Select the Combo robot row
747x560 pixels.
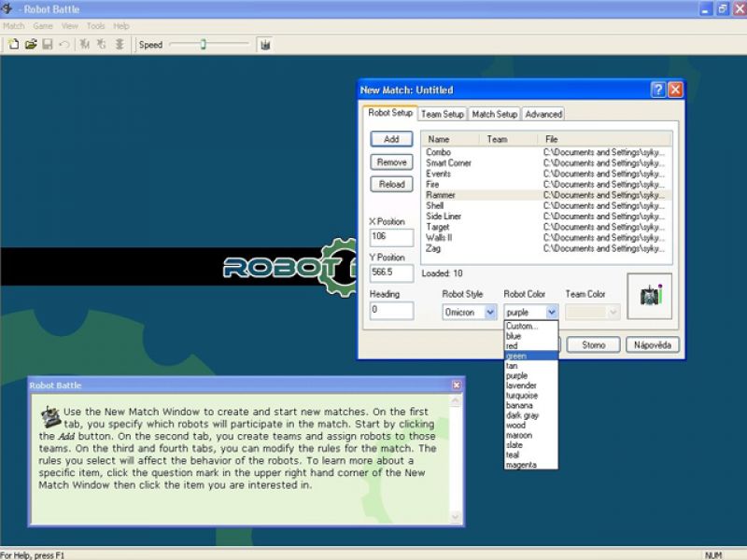tap(546, 152)
